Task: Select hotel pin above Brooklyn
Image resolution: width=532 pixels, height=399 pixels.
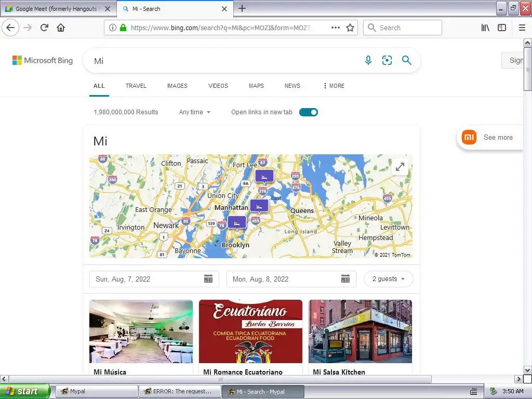Action: pyautogui.click(x=237, y=223)
